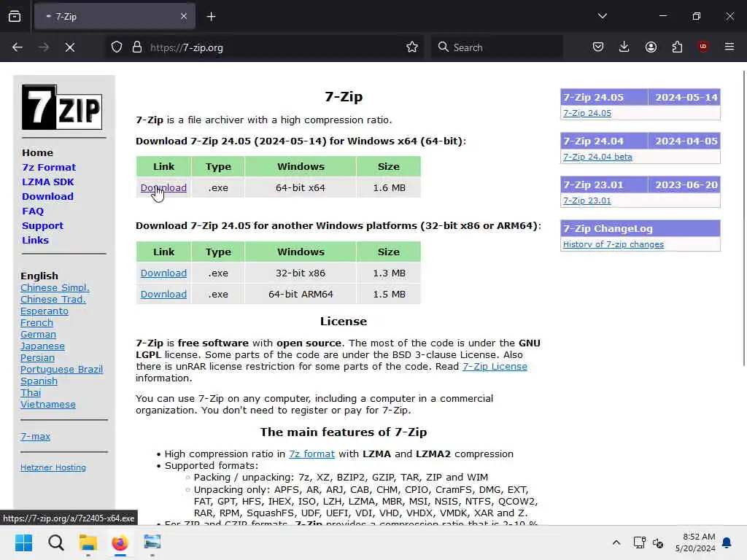Viewport: 747px width, 560px height.
Task: Open muted volume tray icon
Action: pos(658,542)
